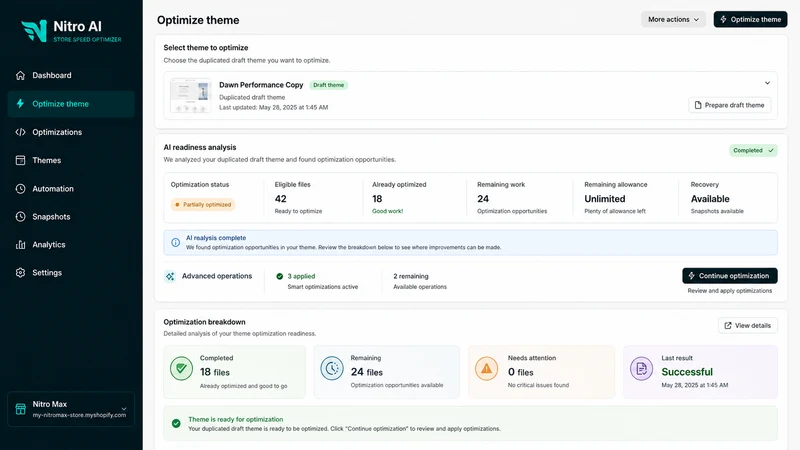
Task: Click the Advanced operations sparkle icon
Action: [170, 277]
